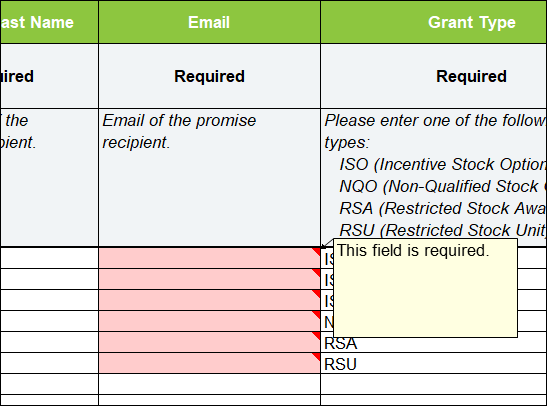The image size is (547, 406).
Task: Select the Grant Type instructions cell listing ISO, NQO
Action: (434, 177)
